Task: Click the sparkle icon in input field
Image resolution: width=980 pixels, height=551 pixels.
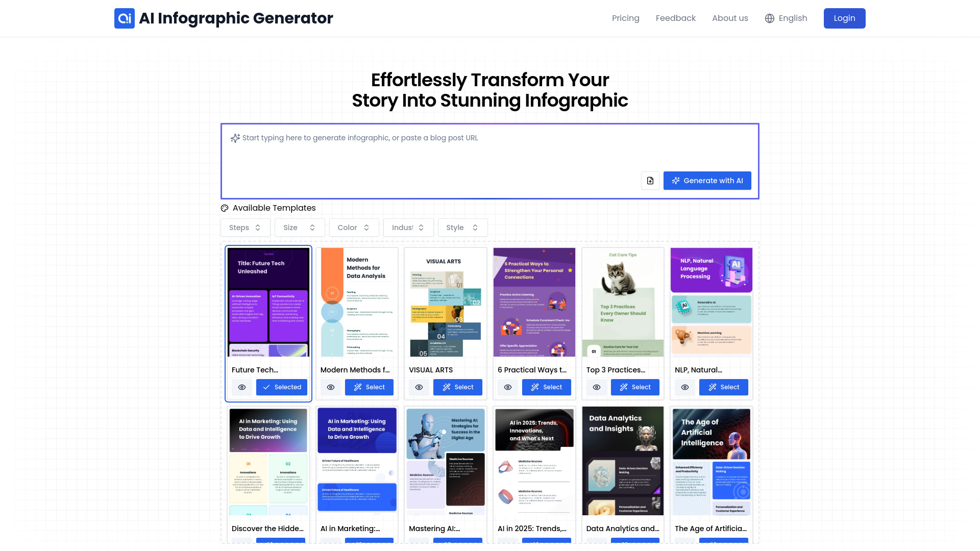Action: pyautogui.click(x=235, y=137)
